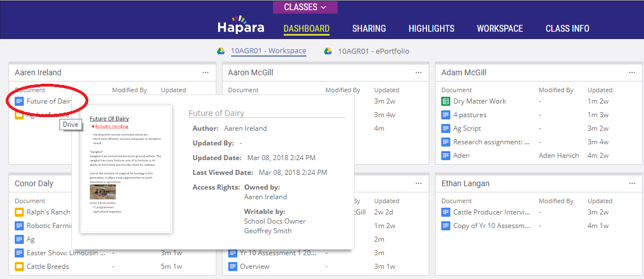Open the HIGHLIGHTS tab
The image size is (644, 279).
pos(431,28)
